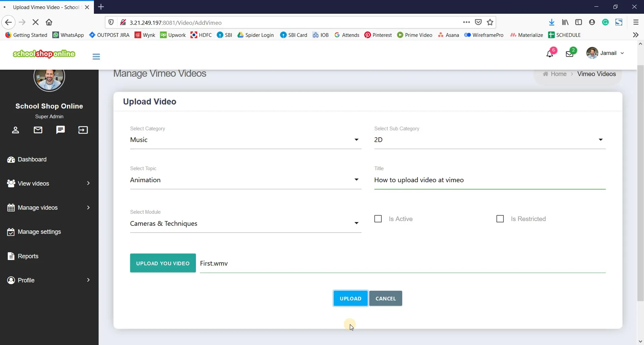Open the WireframePro bookmark
This screenshot has height=345, width=644.
coord(484,35)
